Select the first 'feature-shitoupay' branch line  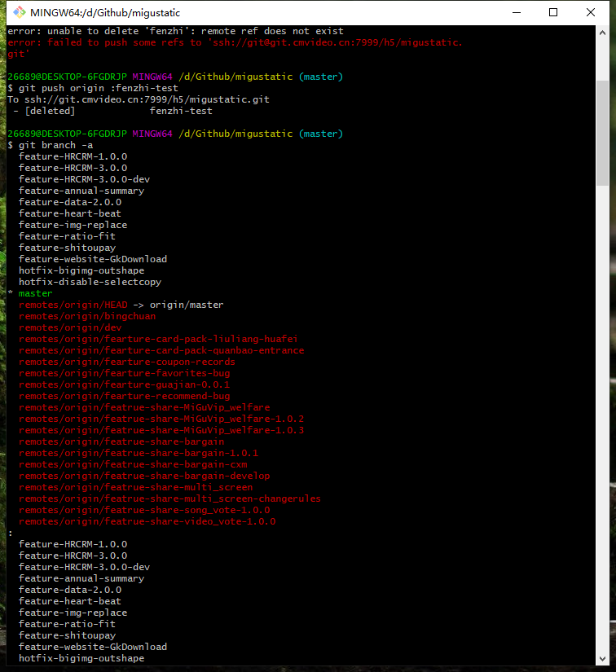click(x=68, y=248)
